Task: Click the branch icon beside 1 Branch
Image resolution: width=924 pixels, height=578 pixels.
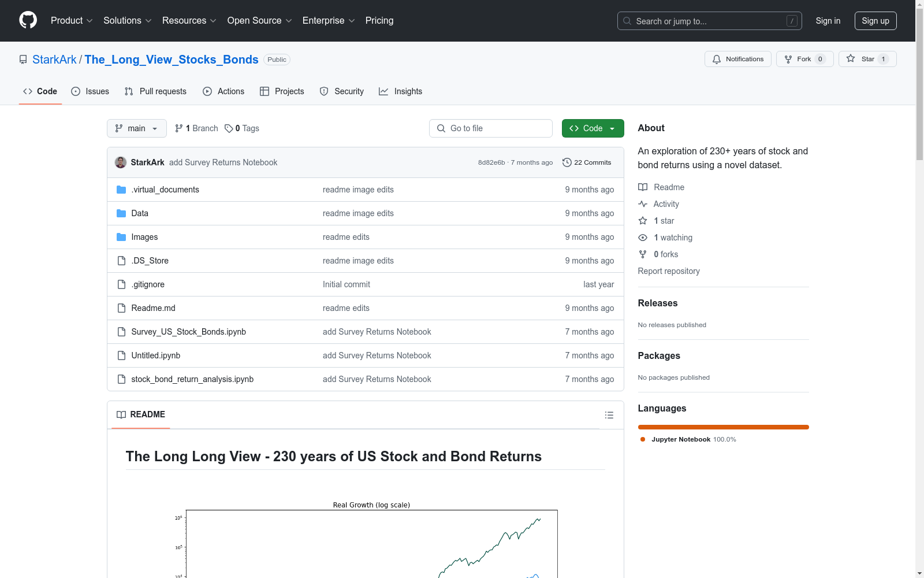Action: point(179,128)
